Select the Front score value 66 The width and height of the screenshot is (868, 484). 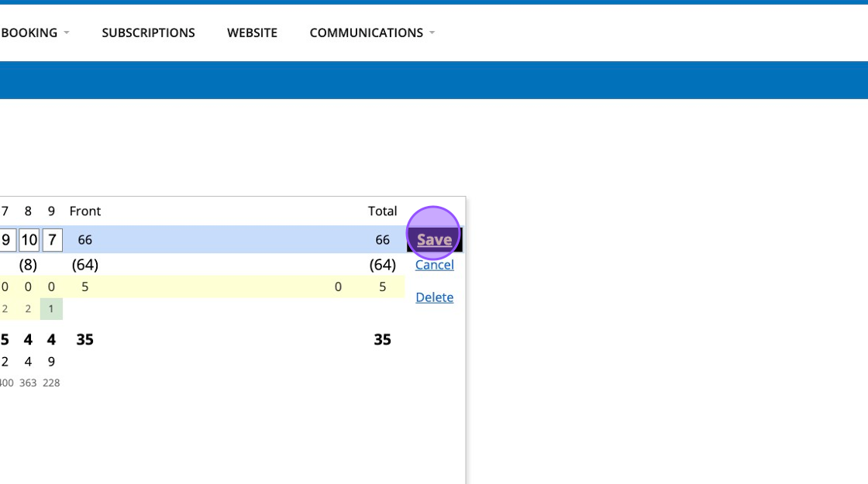point(84,240)
